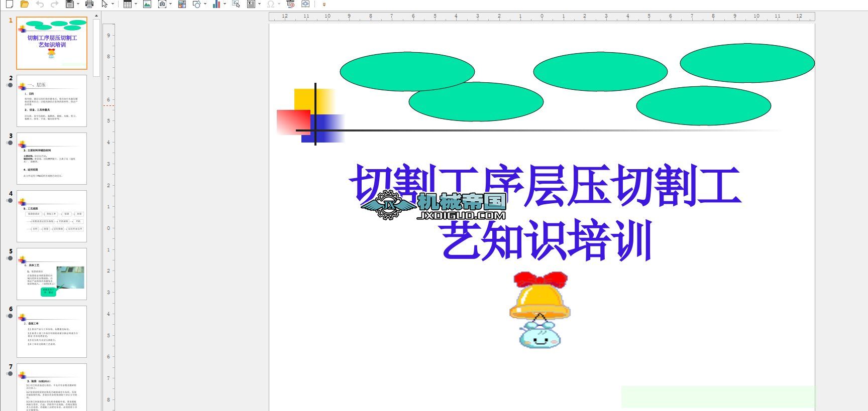This screenshot has width=868, height=411.
Task: Click the Redo arrow
Action: tap(55, 4)
